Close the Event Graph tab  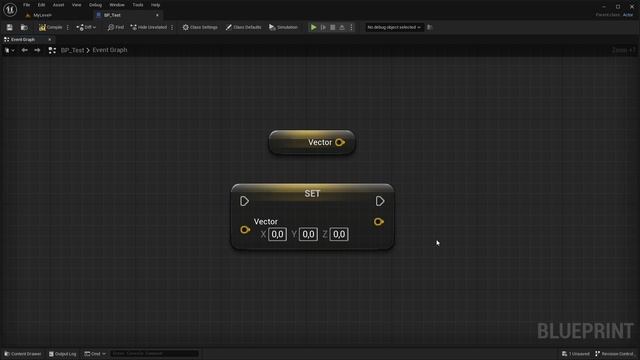(49, 40)
